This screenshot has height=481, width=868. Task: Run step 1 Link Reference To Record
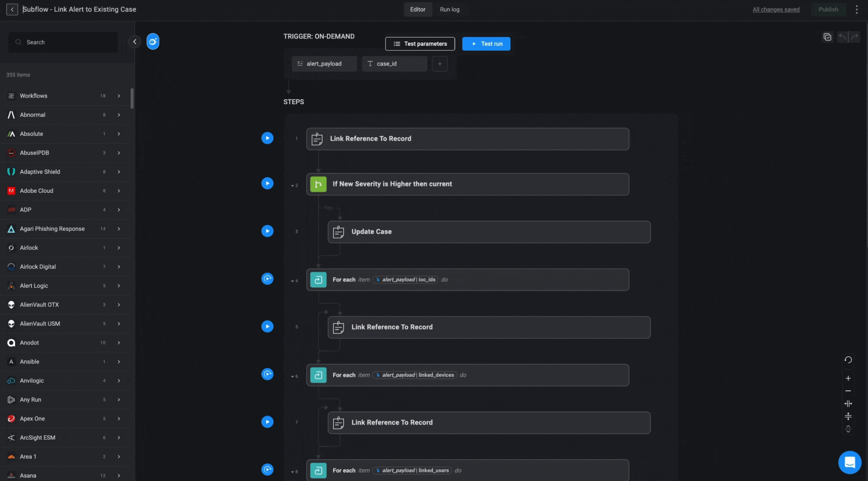(267, 138)
